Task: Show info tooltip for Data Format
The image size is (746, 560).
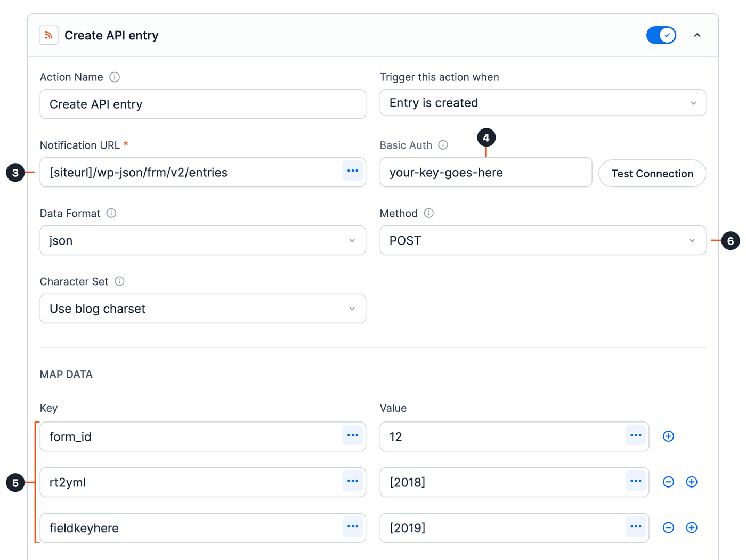Action: 111,213
